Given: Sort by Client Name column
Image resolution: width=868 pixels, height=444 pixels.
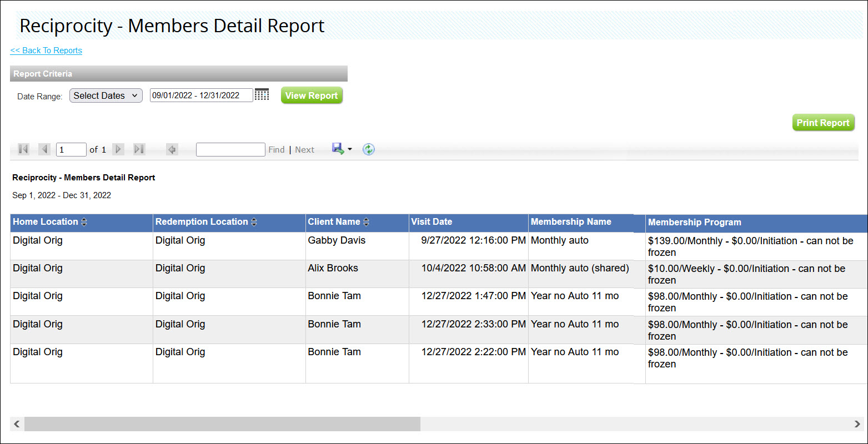Looking at the screenshot, I should pyautogui.click(x=366, y=222).
